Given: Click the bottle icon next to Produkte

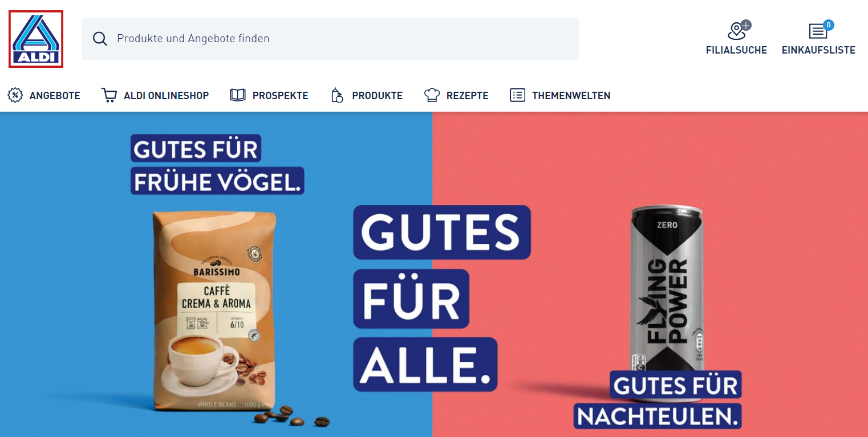Looking at the screenshot, I should [337, 95].
